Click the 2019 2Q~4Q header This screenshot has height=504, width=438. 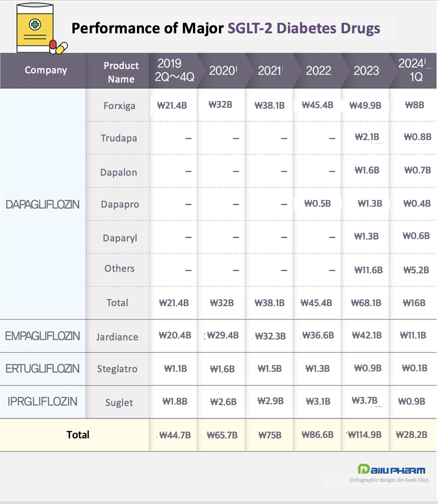coord(176,70)
